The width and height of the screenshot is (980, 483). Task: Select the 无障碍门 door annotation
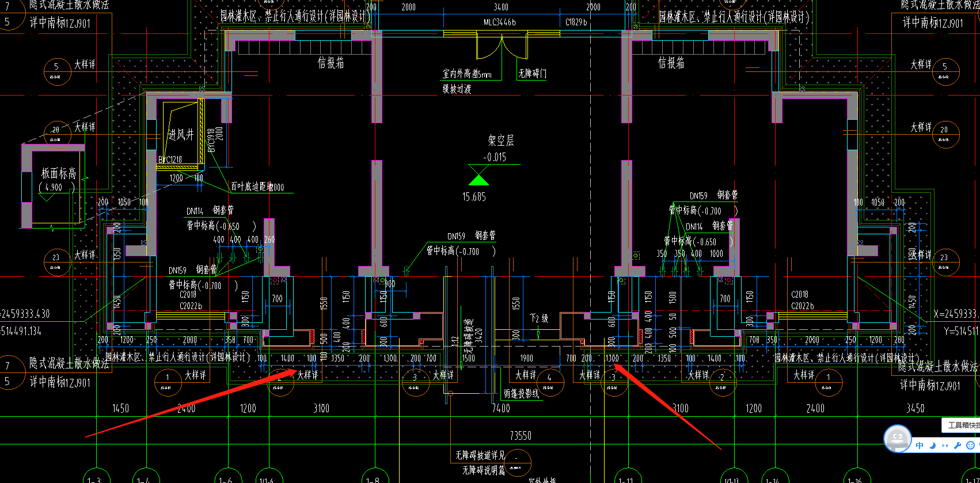pyautogui.click(x=532, y=74)
